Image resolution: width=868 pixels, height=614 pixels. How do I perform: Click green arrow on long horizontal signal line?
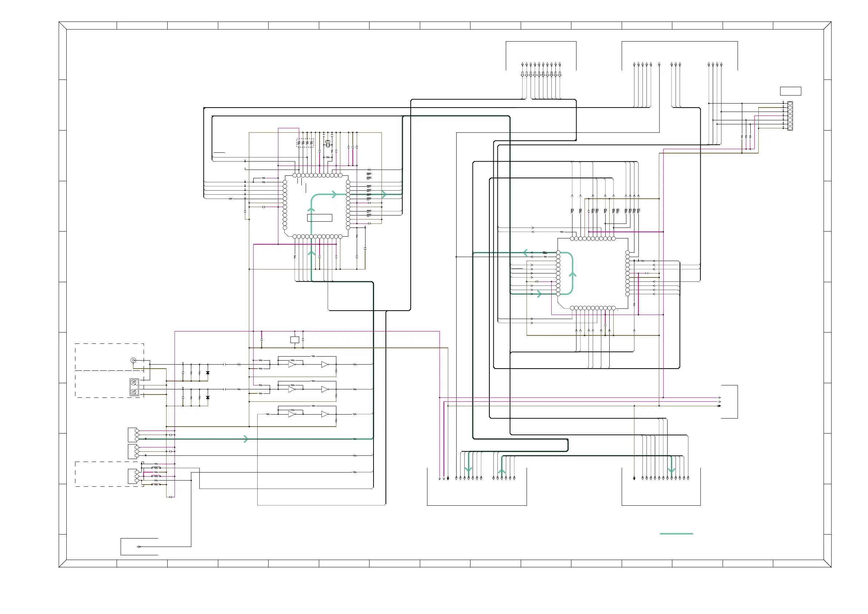(x=246, y=439)
